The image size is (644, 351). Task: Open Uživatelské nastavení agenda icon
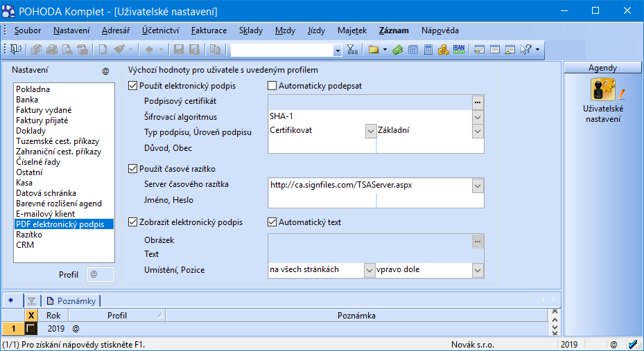pos(603,89)
